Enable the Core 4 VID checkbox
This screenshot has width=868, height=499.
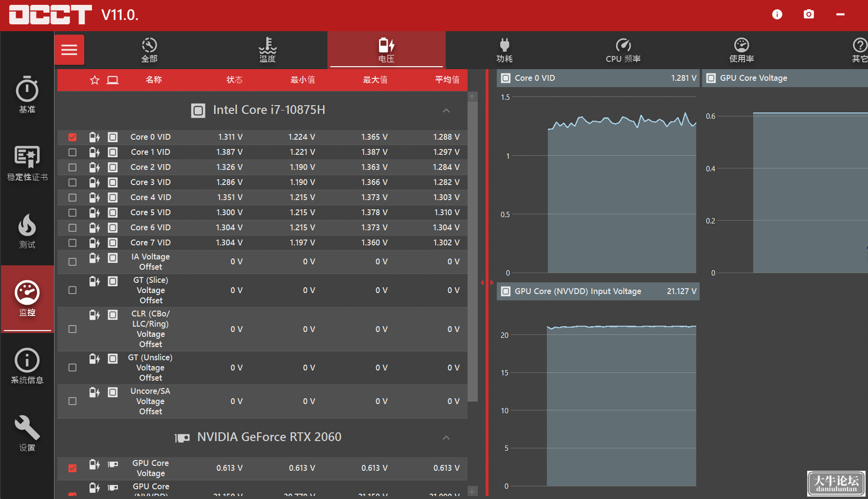click(72, 198)
